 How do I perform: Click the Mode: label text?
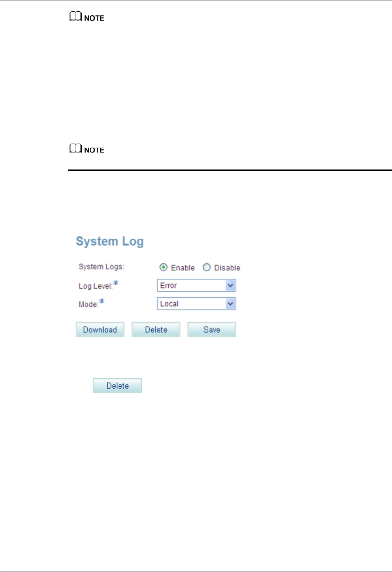(x=89, y=305)
